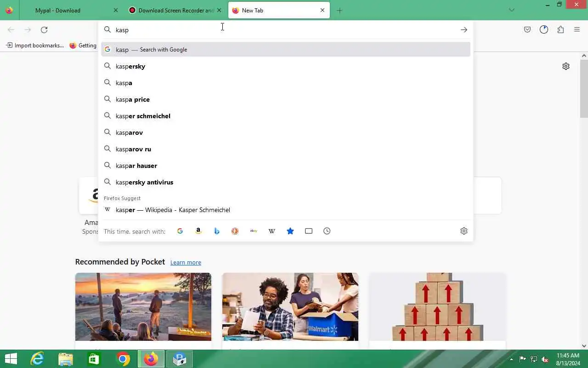Open Save to Pocket icon
This screenshot has height=368, width=588.
click(x=527, y=30)
